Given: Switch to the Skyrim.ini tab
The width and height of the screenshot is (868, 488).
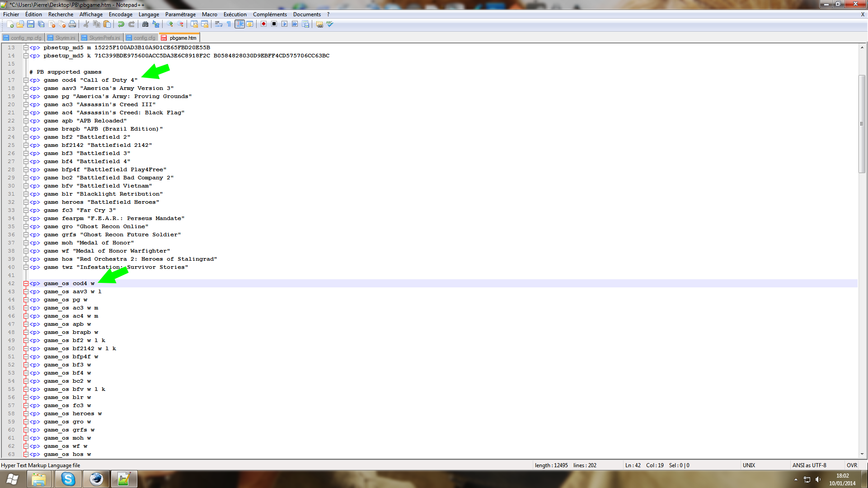Looking at the screenshot, I should coord(62,38).
